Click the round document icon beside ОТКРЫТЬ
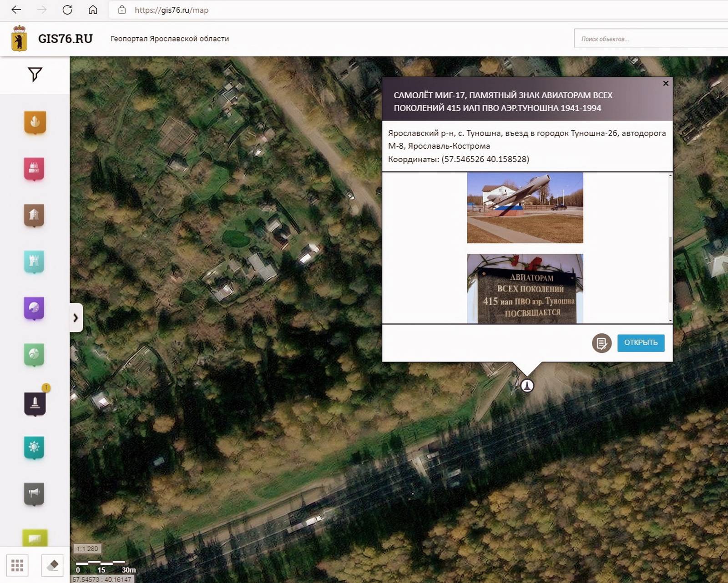The height and width of the screenshot is (583, 728). (x=602, y=343)
